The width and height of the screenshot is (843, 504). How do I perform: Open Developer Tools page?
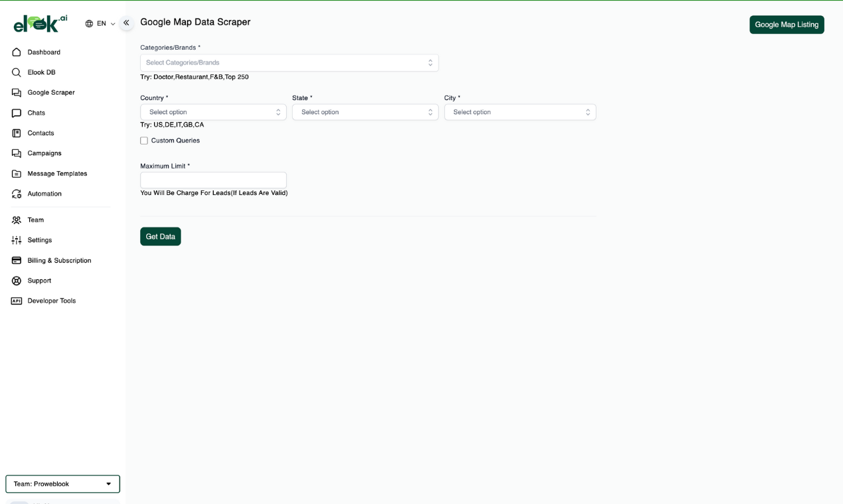[52, 301]
